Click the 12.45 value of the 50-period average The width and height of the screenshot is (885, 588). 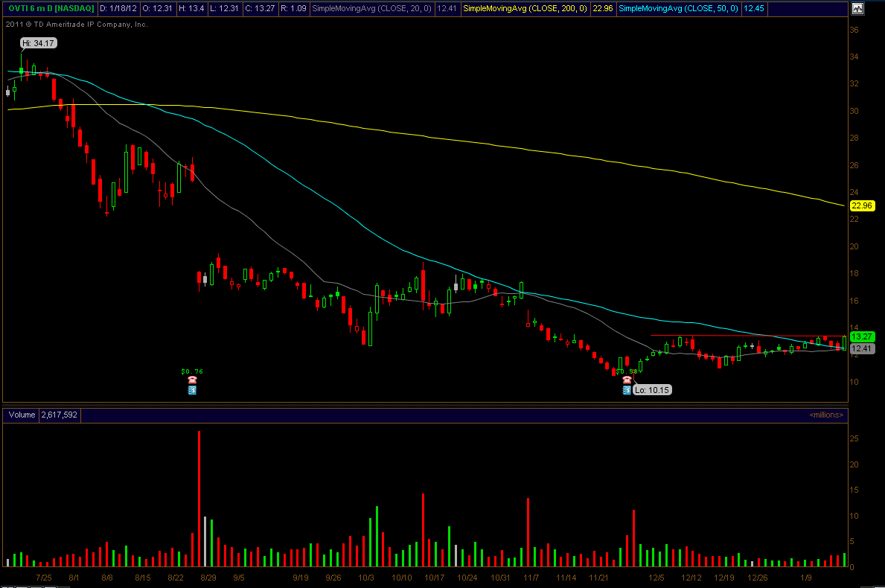point(754,8)
